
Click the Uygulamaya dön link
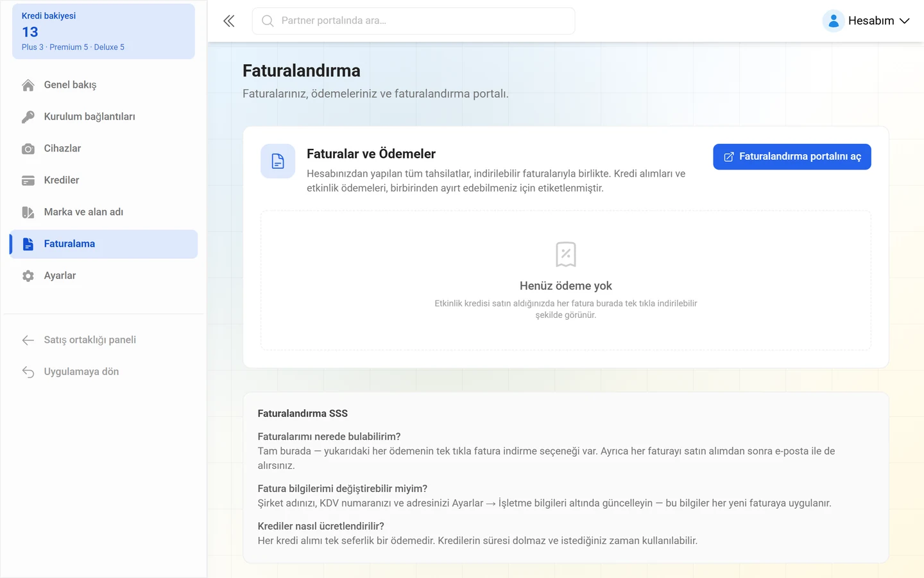[103, 372]
